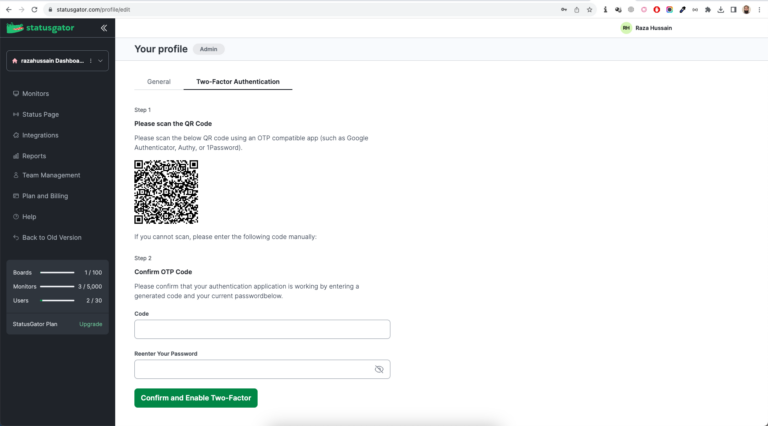The width and height of the screenshot is (768, 426).
Task: Focus the OTP Code input field
Action: coord(262,329)
